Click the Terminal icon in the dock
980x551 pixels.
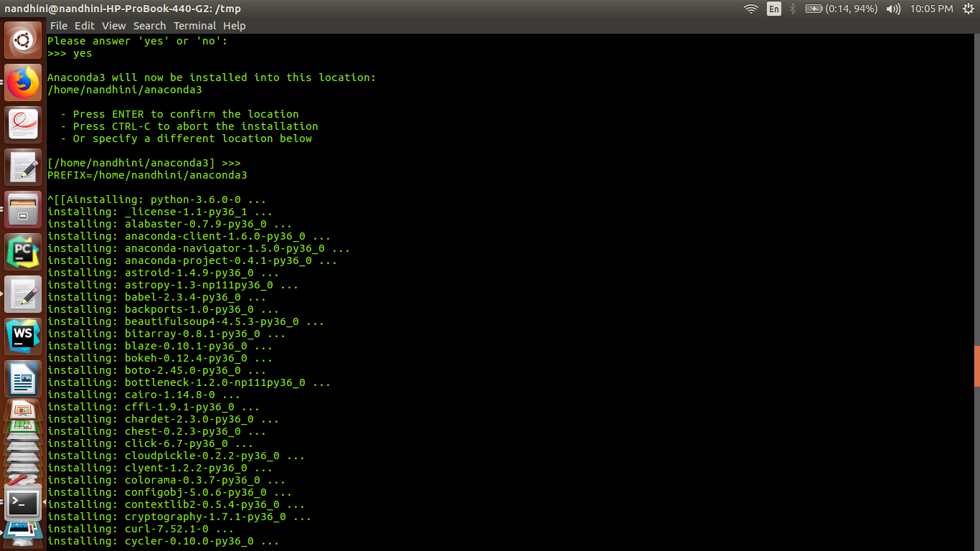tap(23, 503)
